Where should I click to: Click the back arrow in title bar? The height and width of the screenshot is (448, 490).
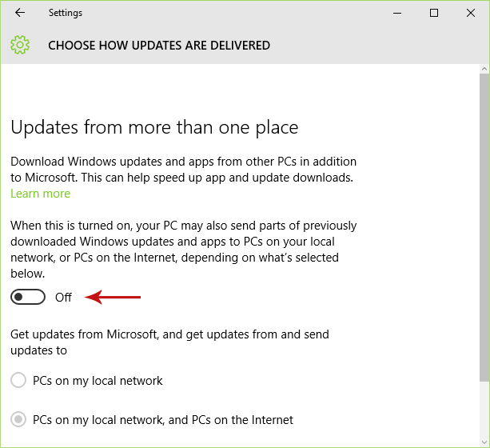[x=20, y=13]
